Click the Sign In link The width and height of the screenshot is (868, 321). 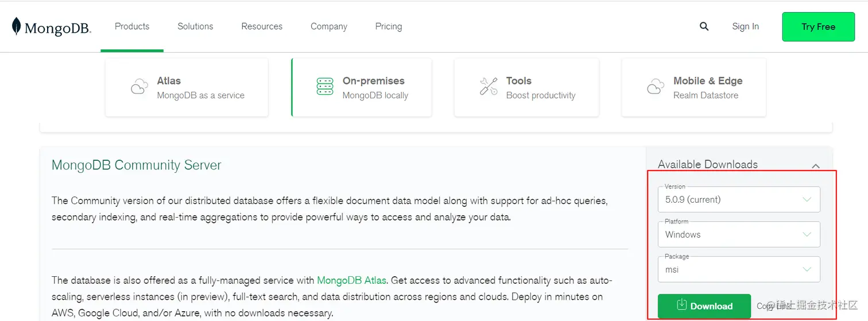pos(745,26)
